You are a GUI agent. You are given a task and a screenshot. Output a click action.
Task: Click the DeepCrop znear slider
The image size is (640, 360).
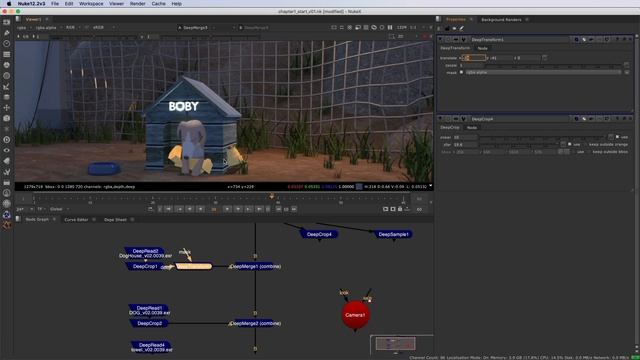pos(542,137)
